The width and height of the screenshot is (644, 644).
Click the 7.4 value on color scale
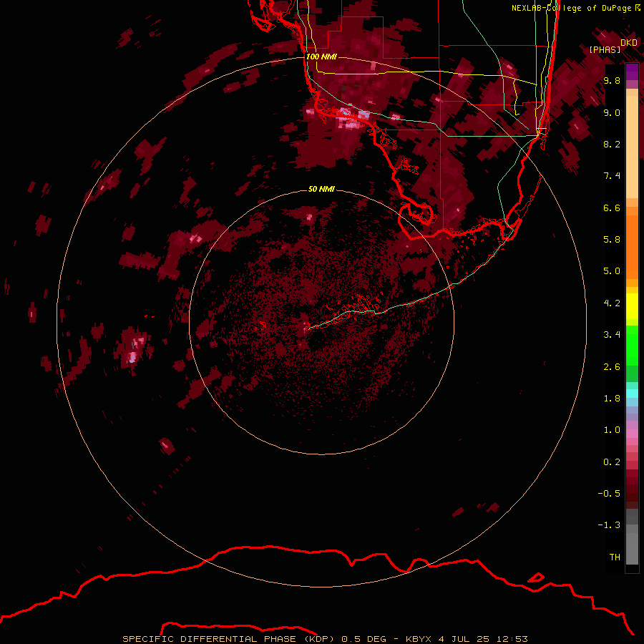(x=612, y=176)
